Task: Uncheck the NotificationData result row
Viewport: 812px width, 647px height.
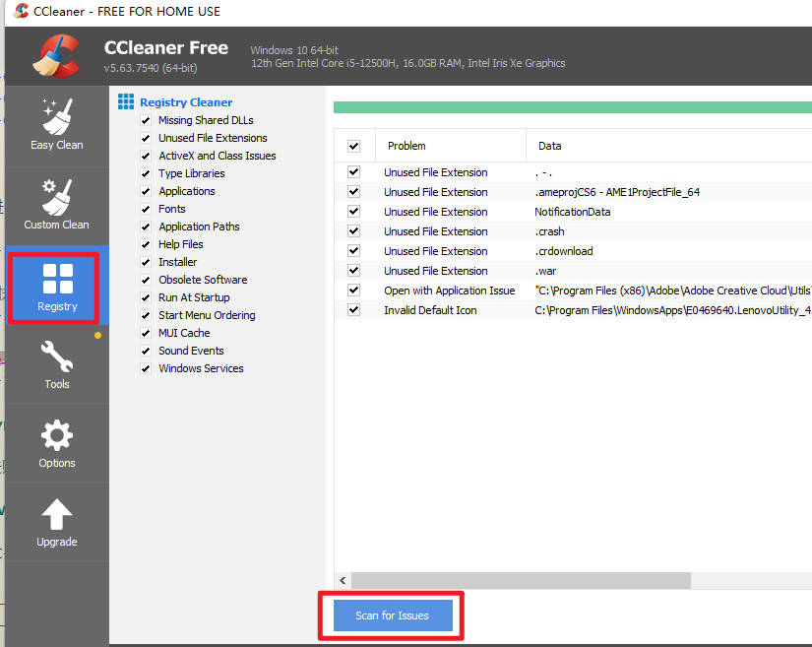Action: point(353,212)
